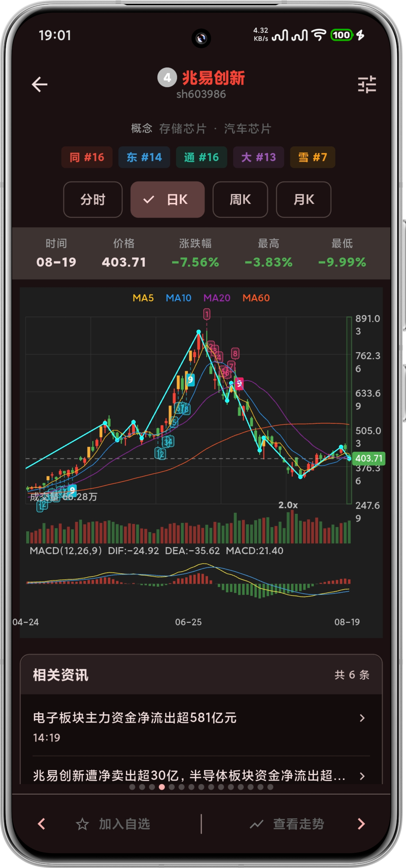
Task: Tap the 大 #13 ranking tag
Action: coord(259,157)
